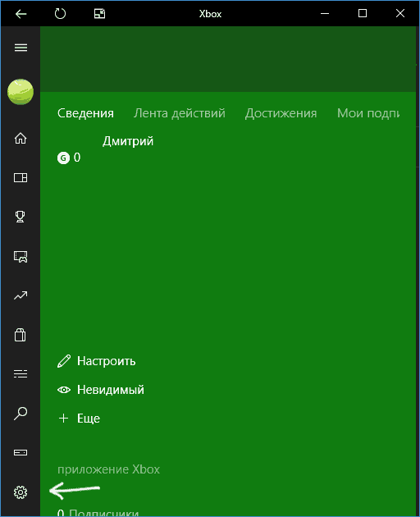The width and height of the screenshot is (420, 517).
Task: Close the Xbox window
Action: click(400, 13)
